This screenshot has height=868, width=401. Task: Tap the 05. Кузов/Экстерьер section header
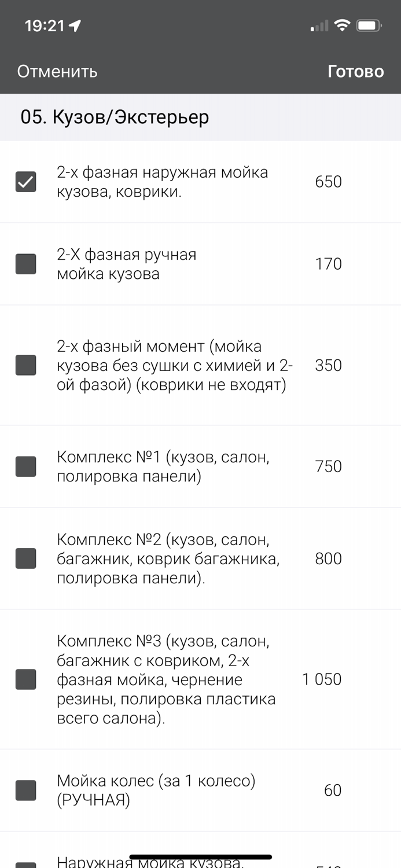pos(115,117)
